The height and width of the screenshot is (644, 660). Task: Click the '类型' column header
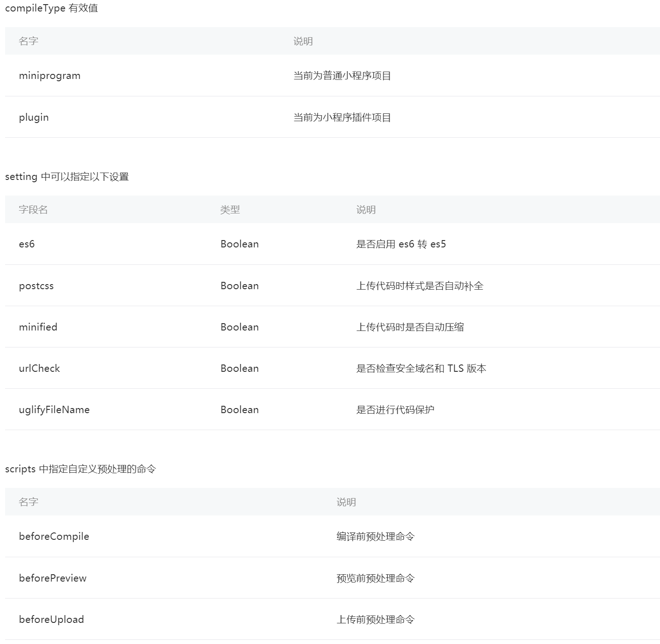(230, 210)
